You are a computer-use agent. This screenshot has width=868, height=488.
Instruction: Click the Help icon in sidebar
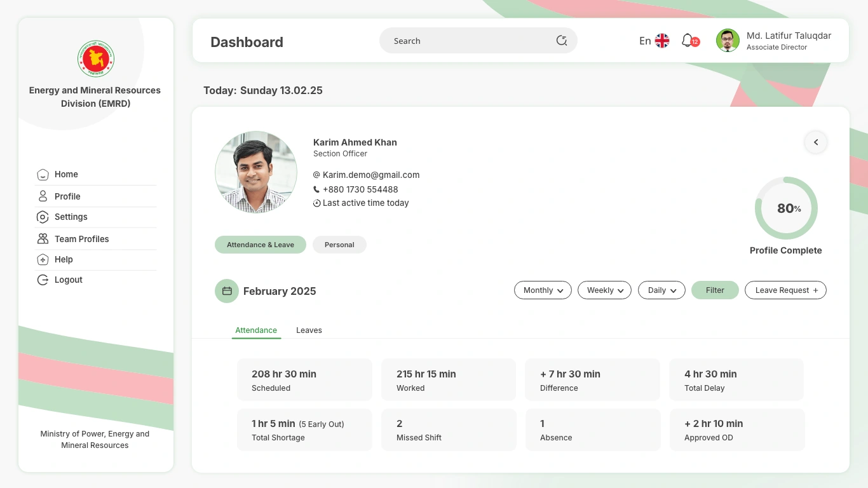click(43, 259)
